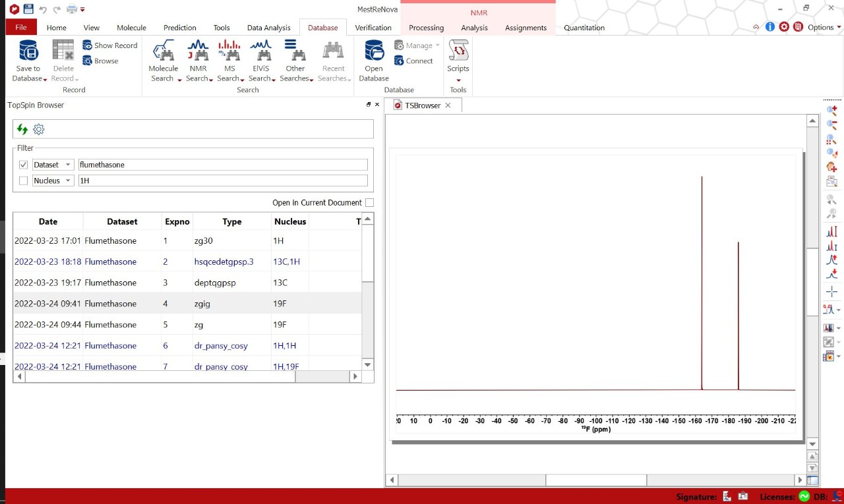Click Show Record in the ribbon
The width and height of the screenshot is (844, 504).
click(109, 45)
